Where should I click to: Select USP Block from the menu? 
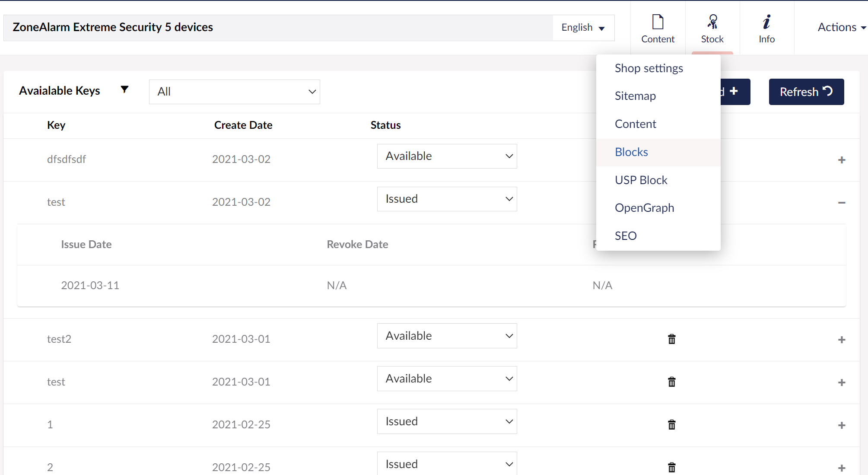(x=658, y=180)
